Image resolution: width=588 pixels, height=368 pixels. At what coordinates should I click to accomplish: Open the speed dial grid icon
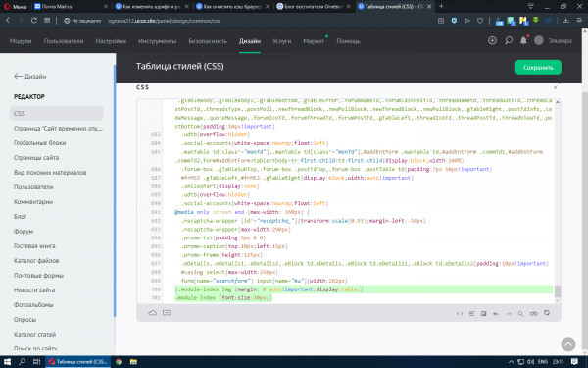(x=47, y=21)
